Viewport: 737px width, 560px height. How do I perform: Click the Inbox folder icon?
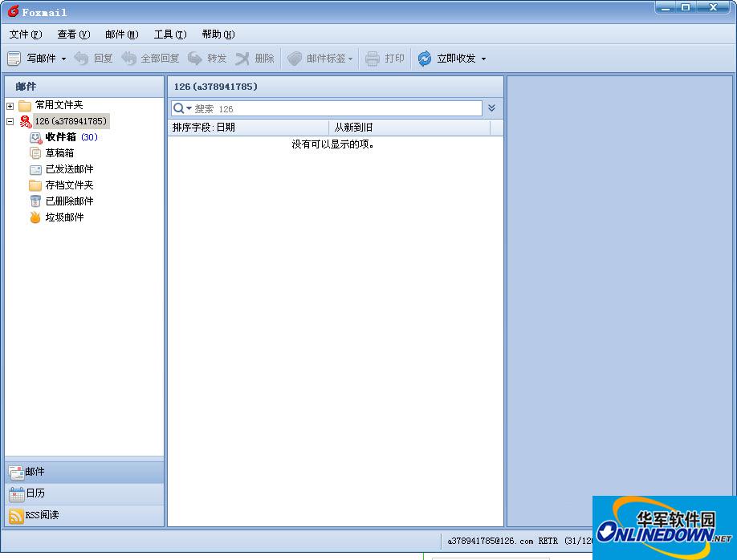[x=35, y=138]
